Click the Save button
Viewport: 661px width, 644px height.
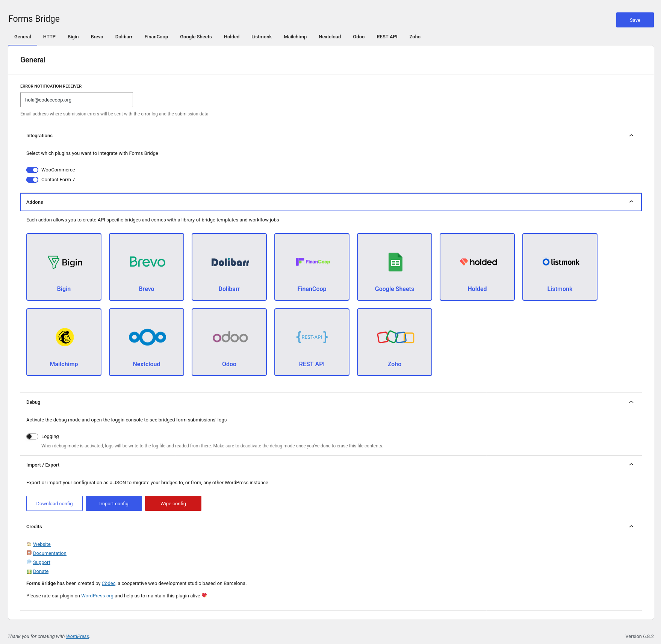635,20
